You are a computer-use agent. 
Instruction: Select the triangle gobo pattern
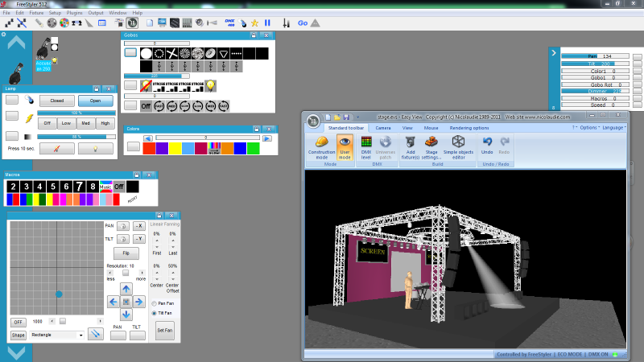(x=225, y=53)
